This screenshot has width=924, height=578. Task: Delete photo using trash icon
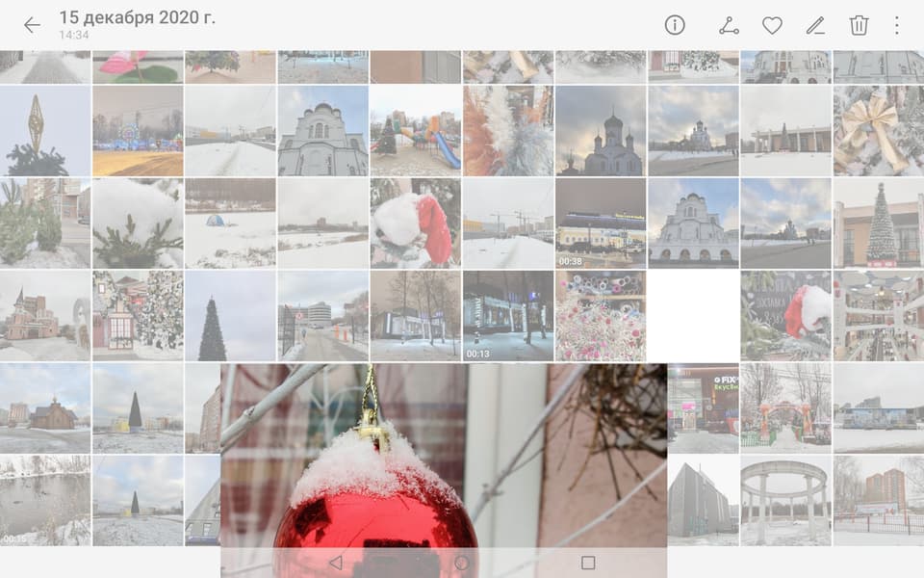pyautogui.click(x=859, y=25)
